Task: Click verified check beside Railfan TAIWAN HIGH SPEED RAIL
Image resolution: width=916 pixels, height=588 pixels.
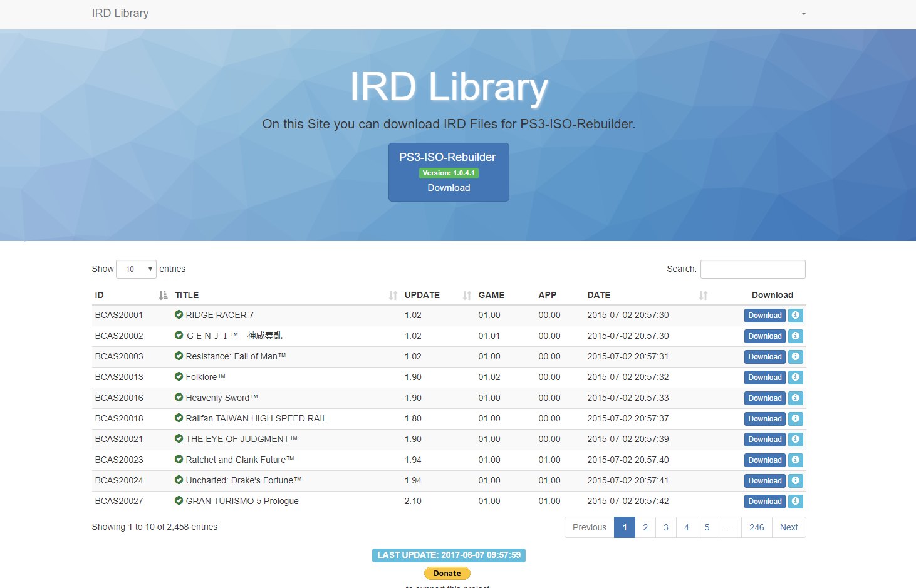Action: click(179, 418)
